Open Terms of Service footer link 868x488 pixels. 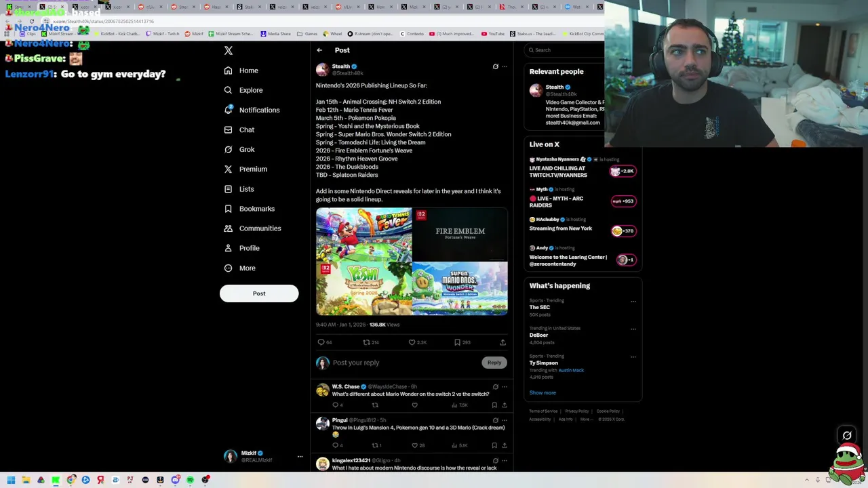[543, 411]
